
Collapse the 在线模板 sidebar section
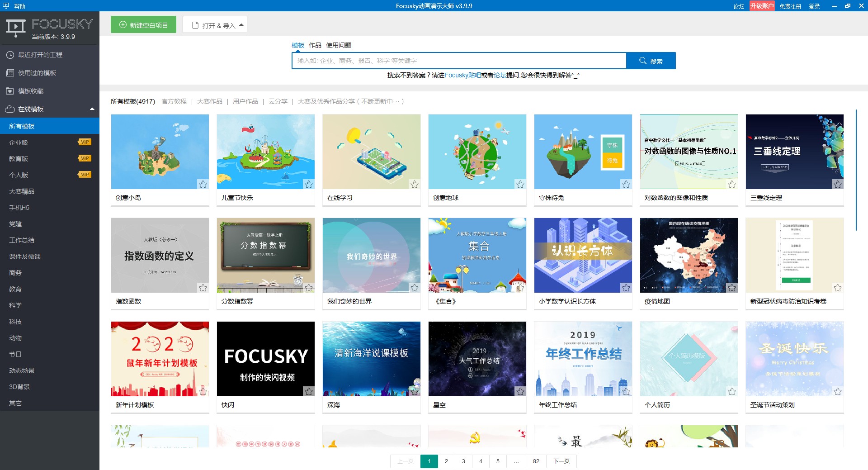click(x=92, y=109)
